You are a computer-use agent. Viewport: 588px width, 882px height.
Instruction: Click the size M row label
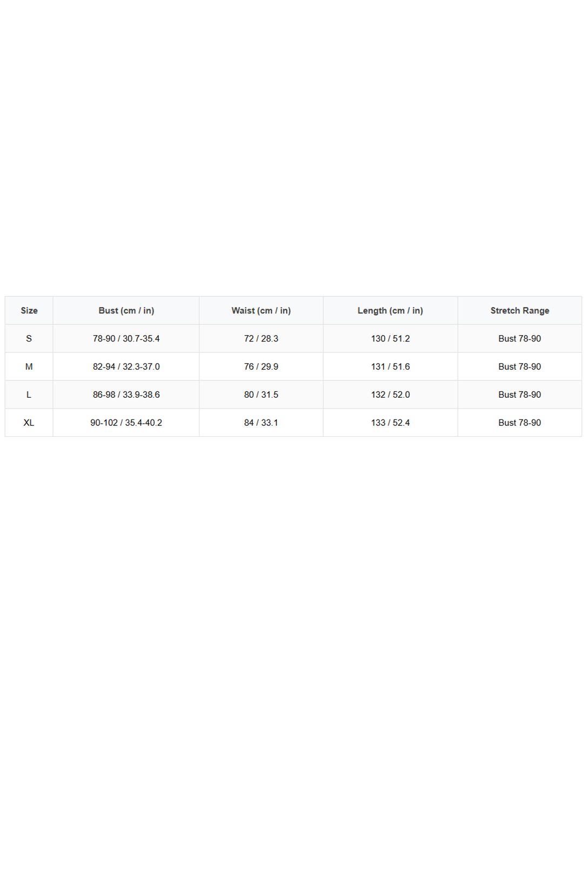pyautogui.click(x=29, y=366)
